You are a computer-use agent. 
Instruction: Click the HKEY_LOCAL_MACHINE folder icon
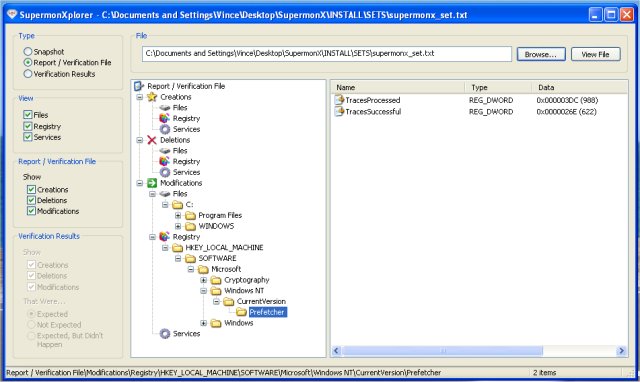click(178, 247)
